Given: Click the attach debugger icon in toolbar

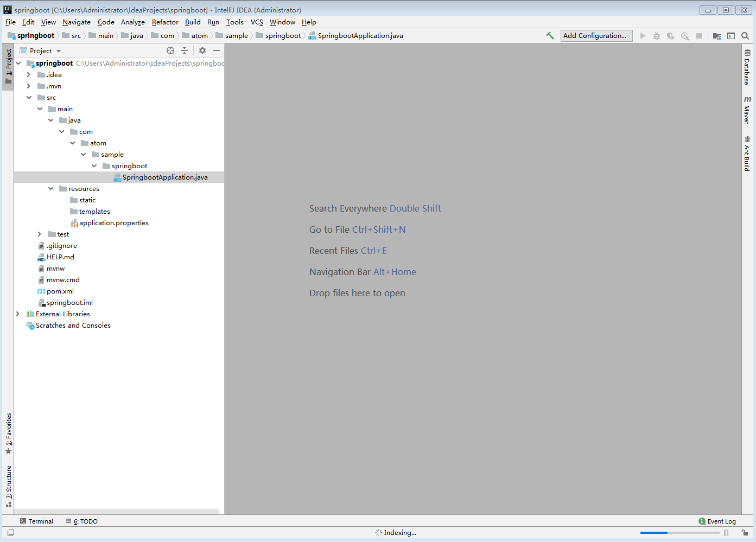Looking at the screenshot, I should (685, 36).
